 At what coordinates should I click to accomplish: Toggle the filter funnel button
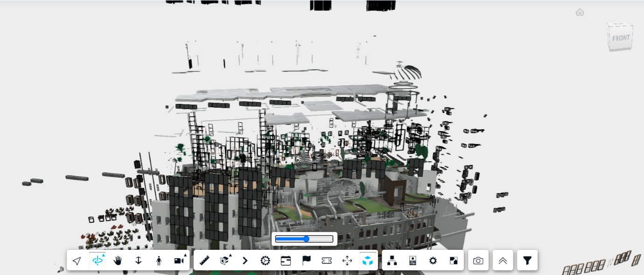click(x=527, y=261)
